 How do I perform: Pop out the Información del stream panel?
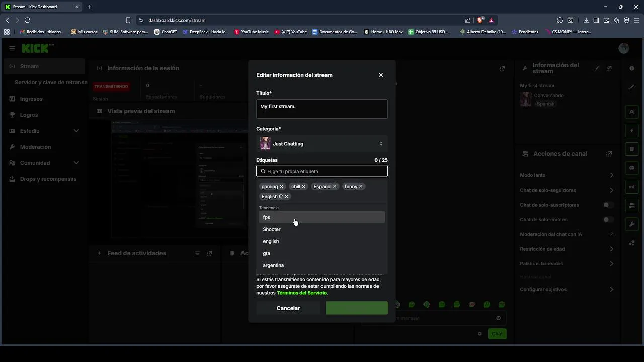tap(609, 68)
